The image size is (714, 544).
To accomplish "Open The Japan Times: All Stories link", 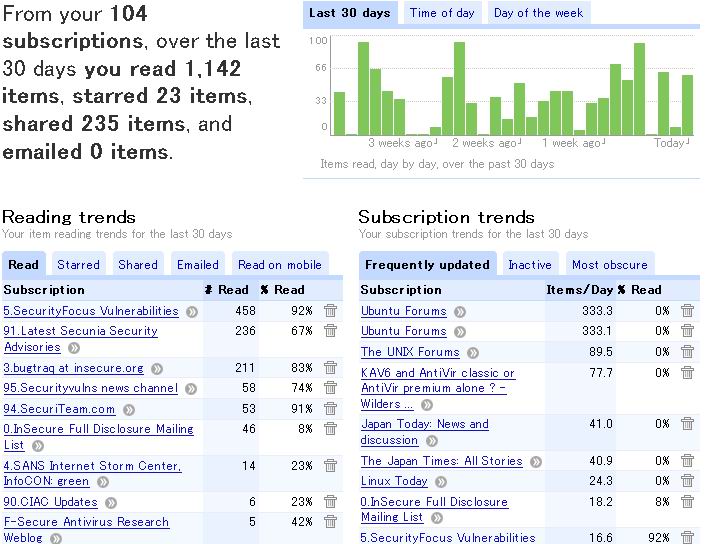I will pyautogui.click(x=442, y=461).
